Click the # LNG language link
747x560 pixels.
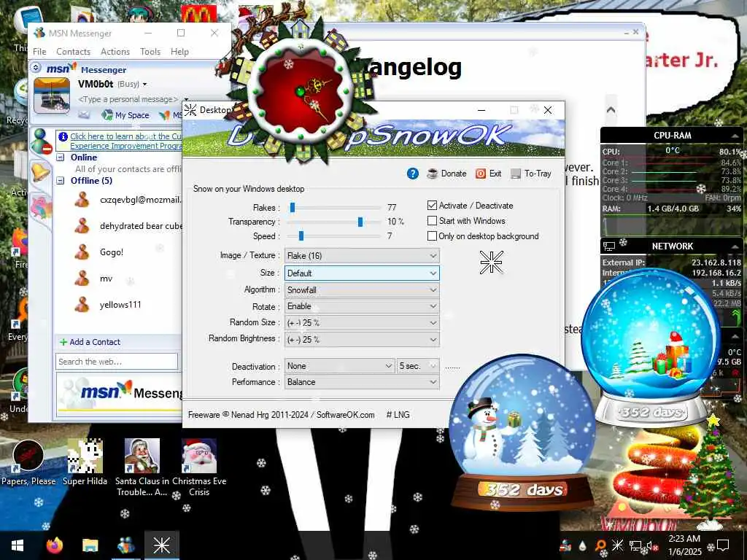[398, 415]
